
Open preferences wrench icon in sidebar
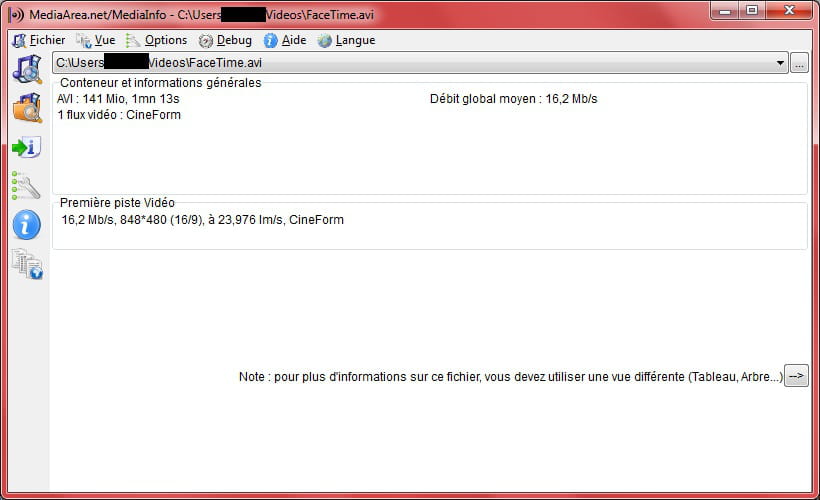[26, 186]
